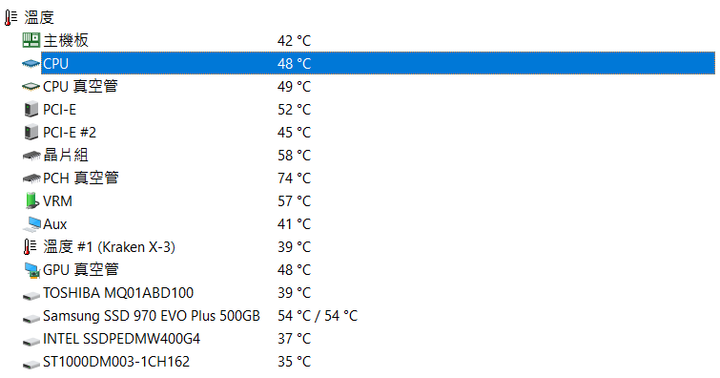Click the chip icon beside PCH 真空管
The width and height of the screenshot is (720, 378).
tap(31, 178)
